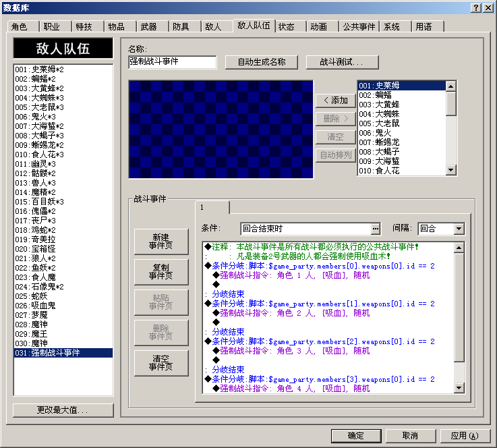Select condition branch line for members[0]
Viewport: 497px width, 448px height.
pos(328,266)
